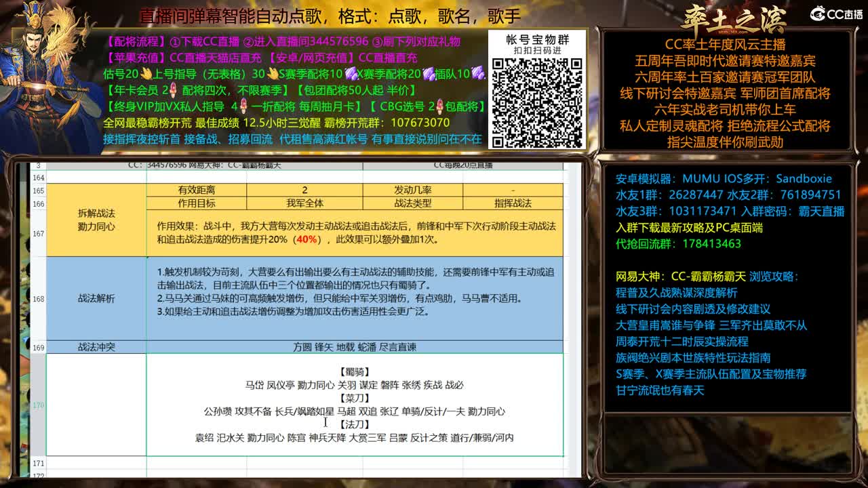Click the 直播间弹幕智能自动点歌 banner title

(330, 16)
